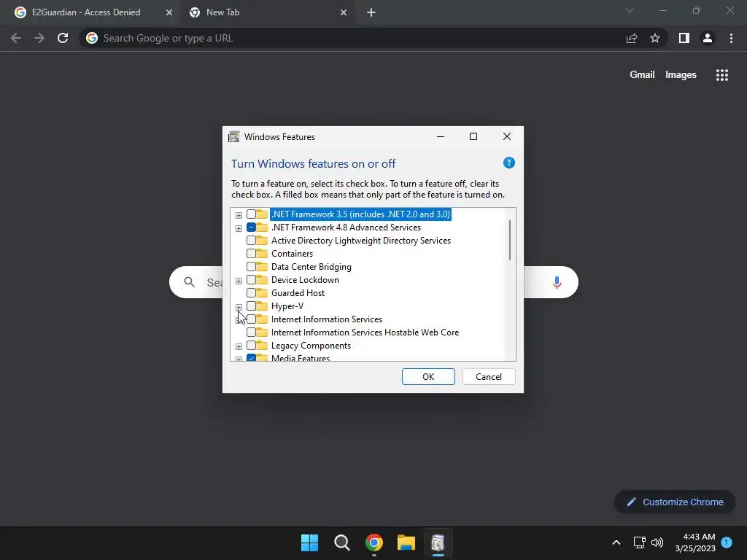Enable Device Lockdown checkbox

[251, 280]
